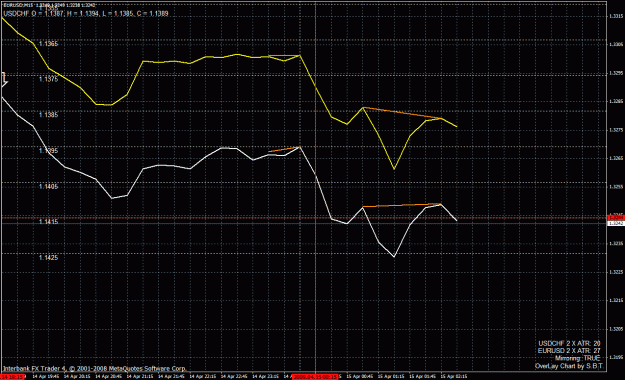
Task: Click price axis value 1.3195
Action: (616, 357)
